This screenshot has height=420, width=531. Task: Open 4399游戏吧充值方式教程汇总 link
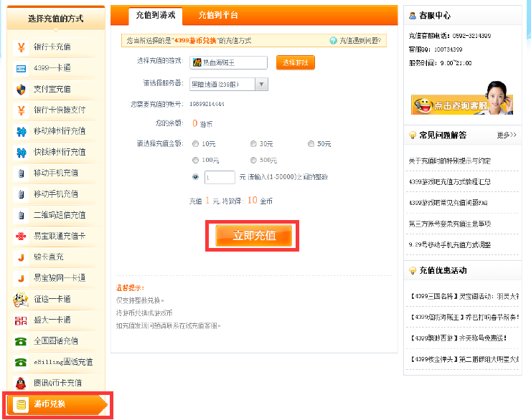click(x=450, y=182)
